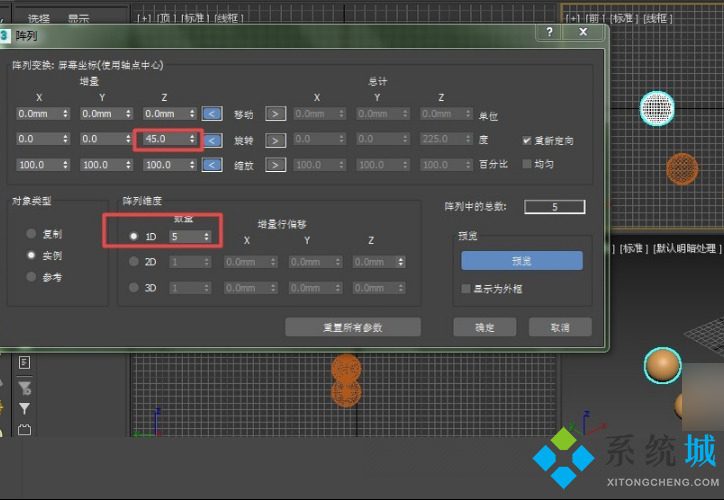724x500 pixels.
Task: Select the 1D array dimension radio
Action: click(133, 236)
